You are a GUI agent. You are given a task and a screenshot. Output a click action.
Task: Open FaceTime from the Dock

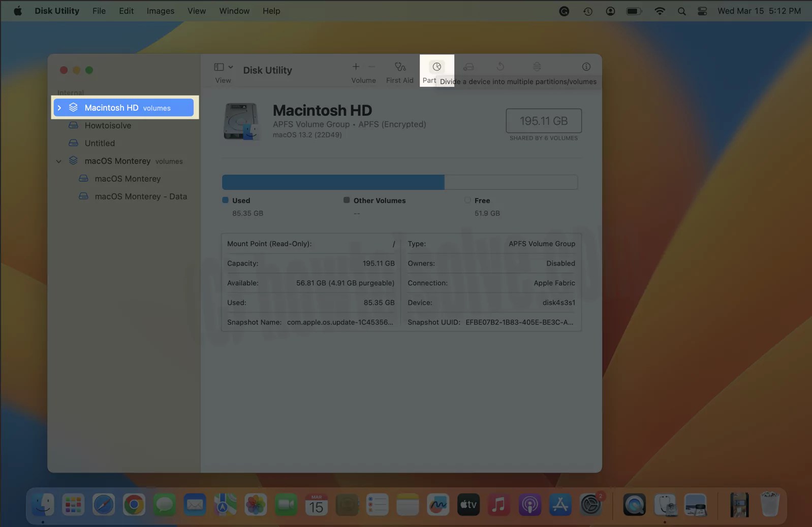click(286, 505)
